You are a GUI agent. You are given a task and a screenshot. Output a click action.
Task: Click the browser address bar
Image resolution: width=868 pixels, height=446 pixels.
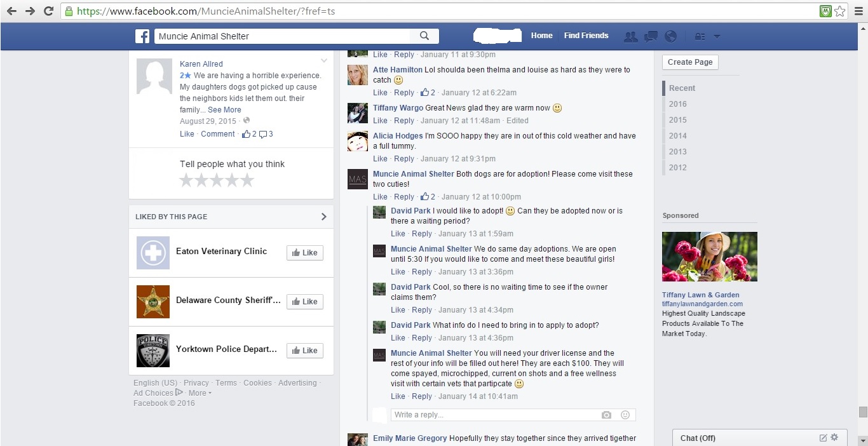coord(440,11)
